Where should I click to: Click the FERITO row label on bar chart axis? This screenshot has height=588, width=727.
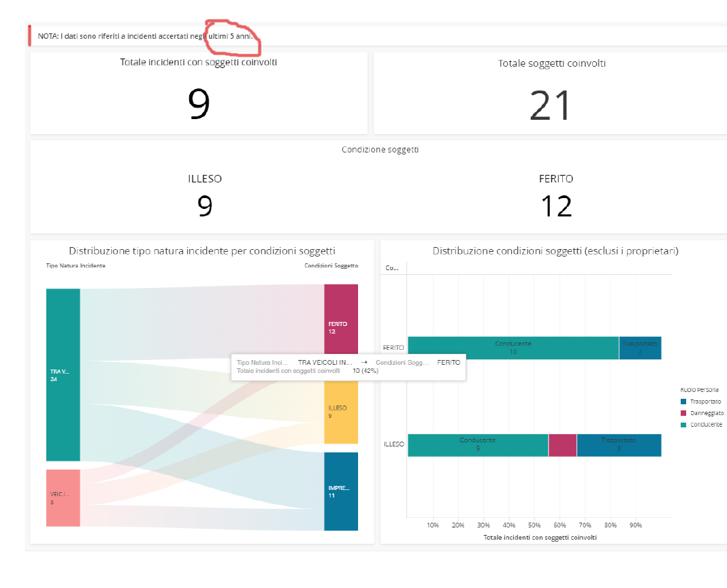tap(393, 348)
